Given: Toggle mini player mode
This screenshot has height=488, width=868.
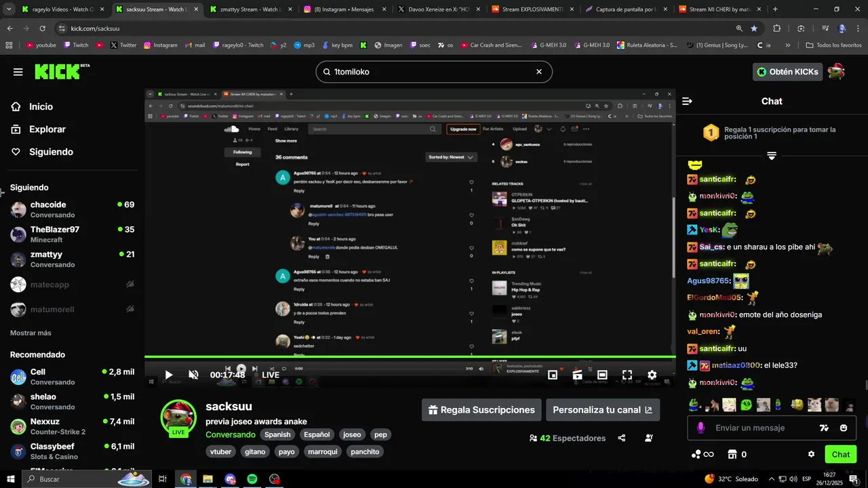Looking at the screenshot, I should pos(553,375).
